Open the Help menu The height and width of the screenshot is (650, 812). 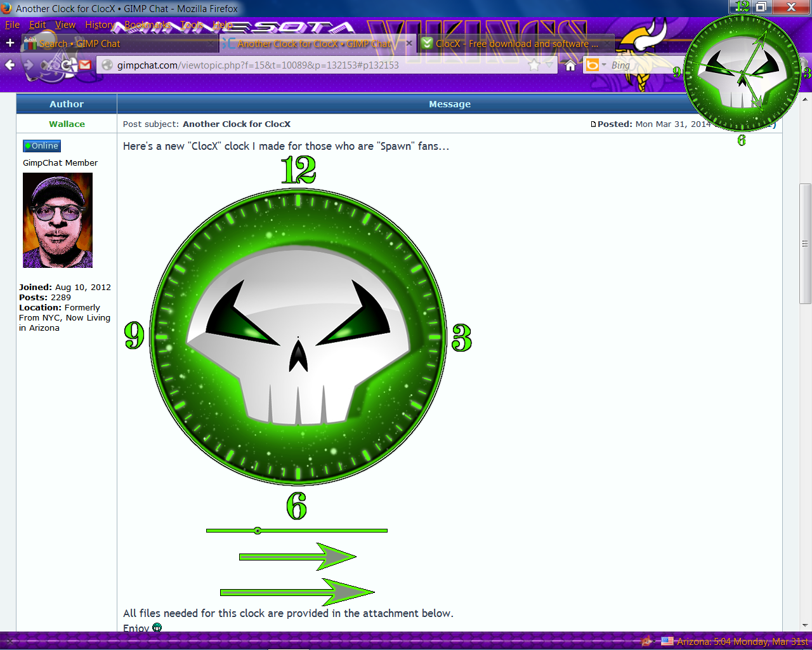click(x=223, y=25)
